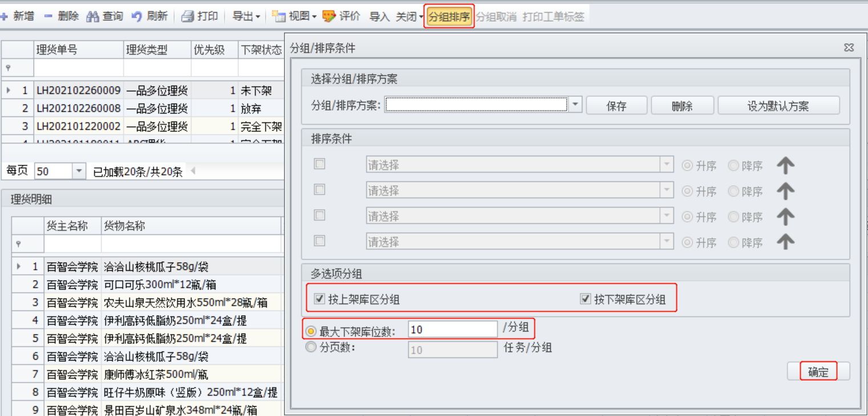The width and height of the screenshot is (868, 416).
Task: Click the 删除 (delete) toolbar icon
Action: [x=48, y=17]
